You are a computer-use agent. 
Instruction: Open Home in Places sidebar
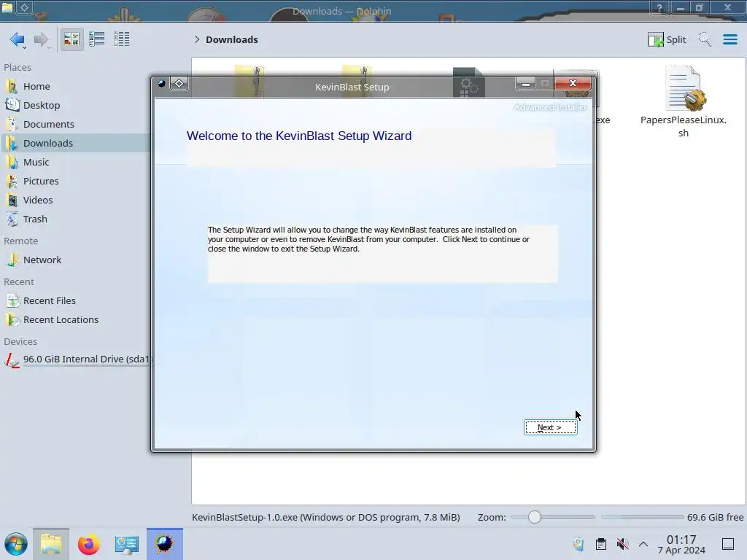coord(76,86)
